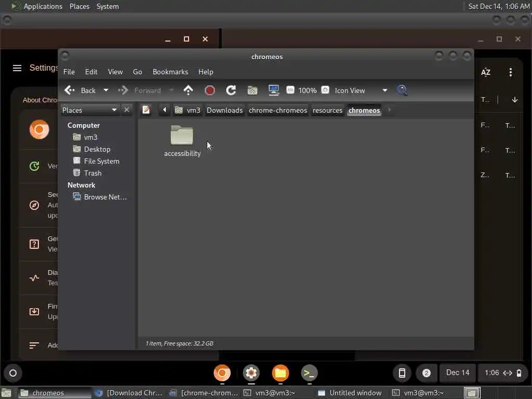The image size is (532, 399).
Task: Close the Places side pane
Action: coord(127,110)
